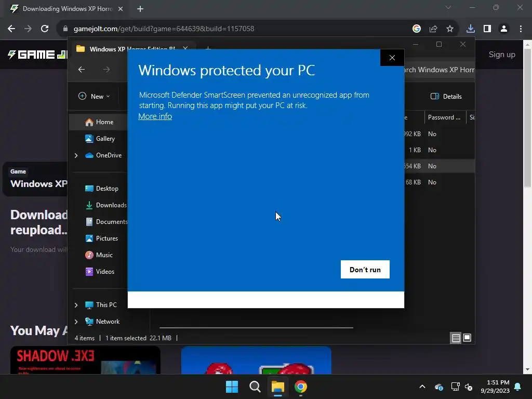
Task: Expand the This PC tree node
Action: point(76,305)
